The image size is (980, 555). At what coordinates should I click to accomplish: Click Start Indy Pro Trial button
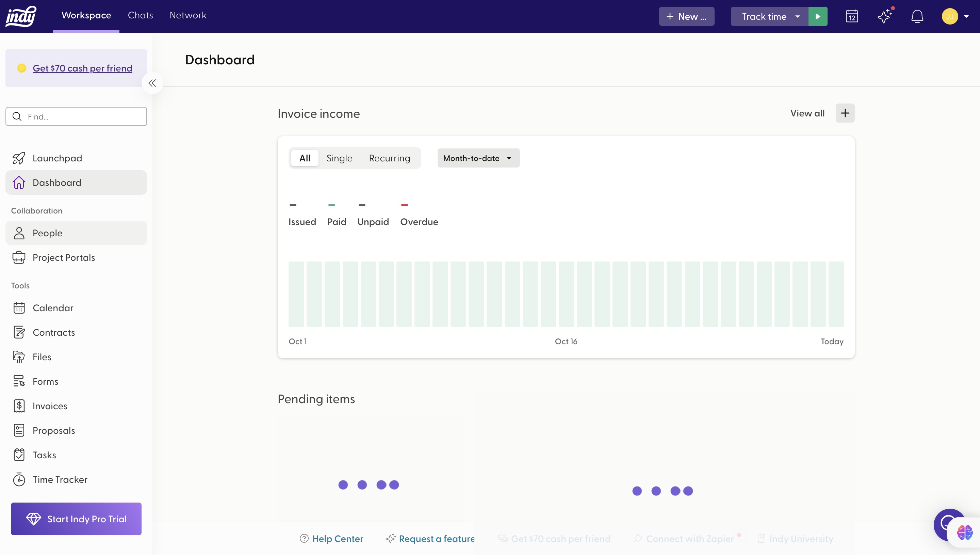(x=76, y=519)
